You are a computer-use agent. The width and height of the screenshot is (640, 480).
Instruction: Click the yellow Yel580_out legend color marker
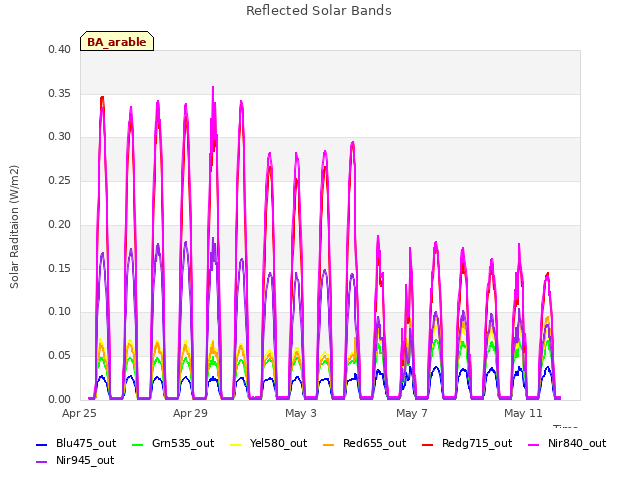pos(236,444)
